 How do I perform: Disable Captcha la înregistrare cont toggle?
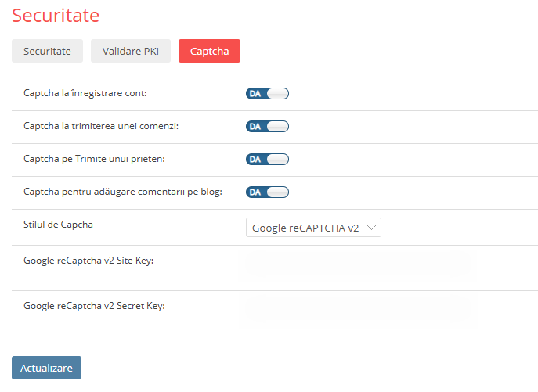(268, 94)
